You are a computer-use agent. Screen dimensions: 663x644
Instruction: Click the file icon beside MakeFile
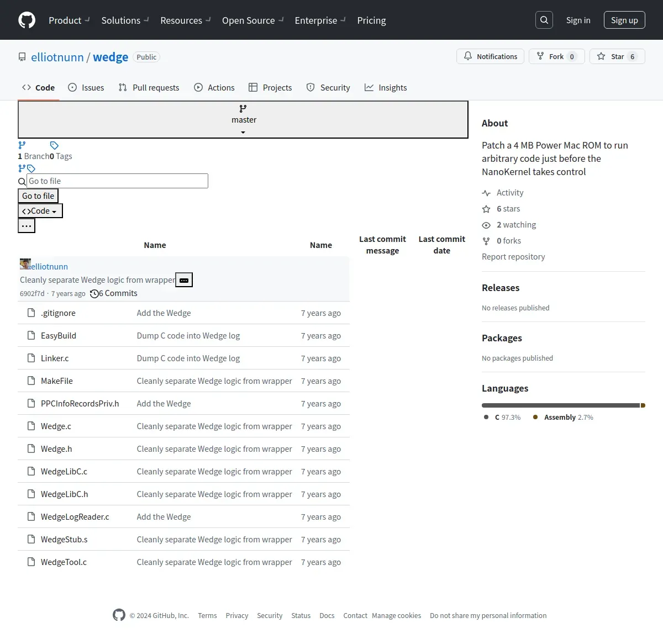pos(31,381)
